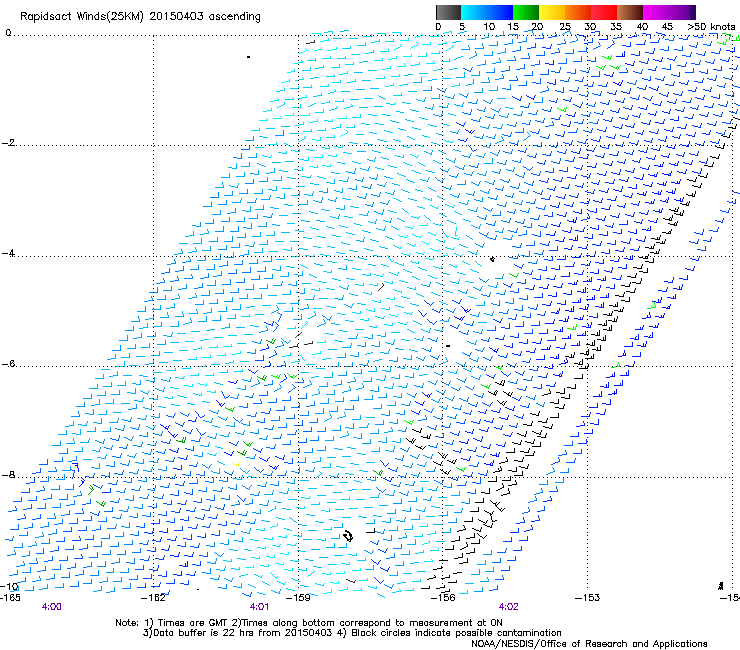
Task: Click the longitude label '-153'
Action: (x=588, y=598)
